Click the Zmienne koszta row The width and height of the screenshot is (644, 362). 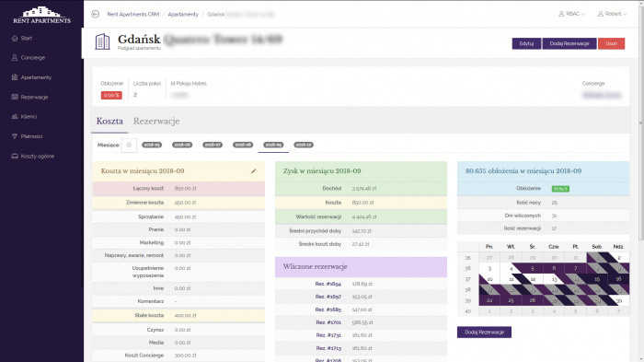tap(178, 203)
